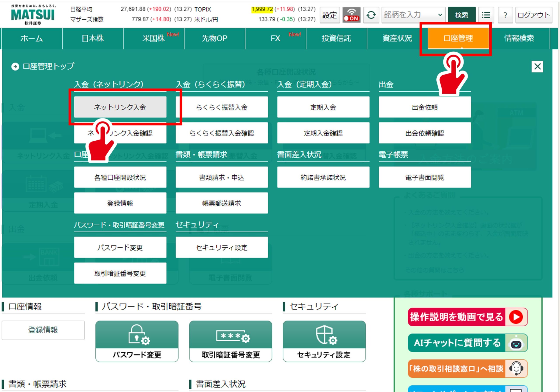Close the 口座管理 dropdown panel

(537, 66)
